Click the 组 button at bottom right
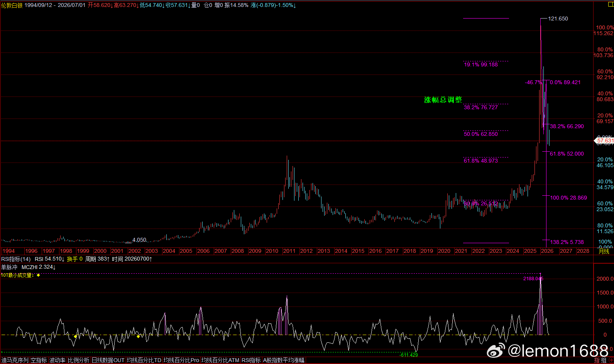Viewport: 614px width, 364px height. coord(604,360)
